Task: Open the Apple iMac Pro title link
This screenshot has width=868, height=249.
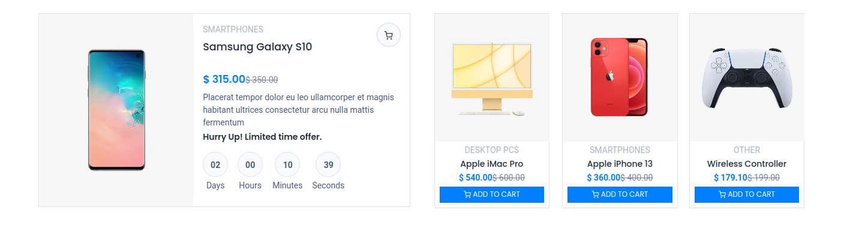Action: (x=492, y=164)
